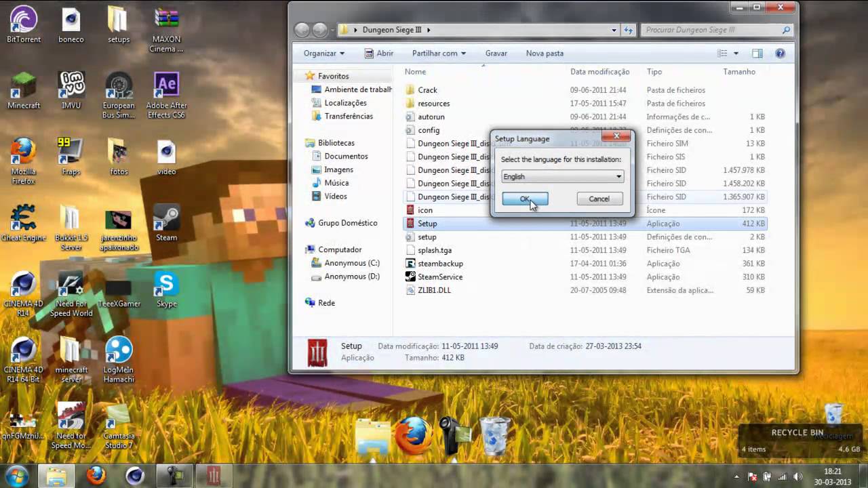
Task: Open the camcorder icon in dock
Action: 455,435
